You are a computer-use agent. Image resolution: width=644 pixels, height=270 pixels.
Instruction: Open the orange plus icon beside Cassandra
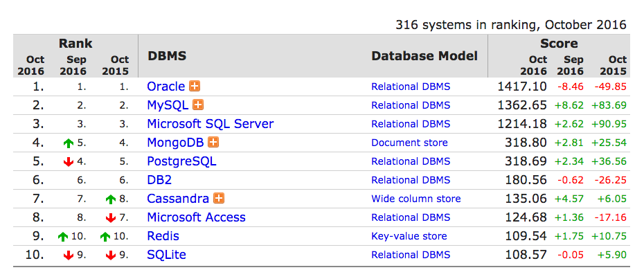point(219,199)
